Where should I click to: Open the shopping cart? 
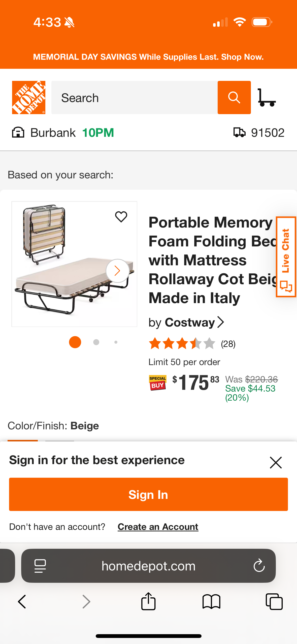267,98
